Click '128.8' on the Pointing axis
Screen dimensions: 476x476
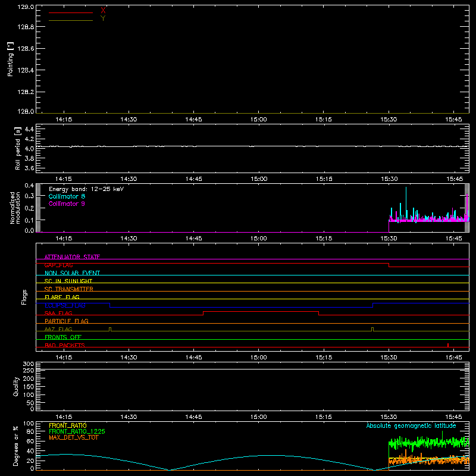26,27
